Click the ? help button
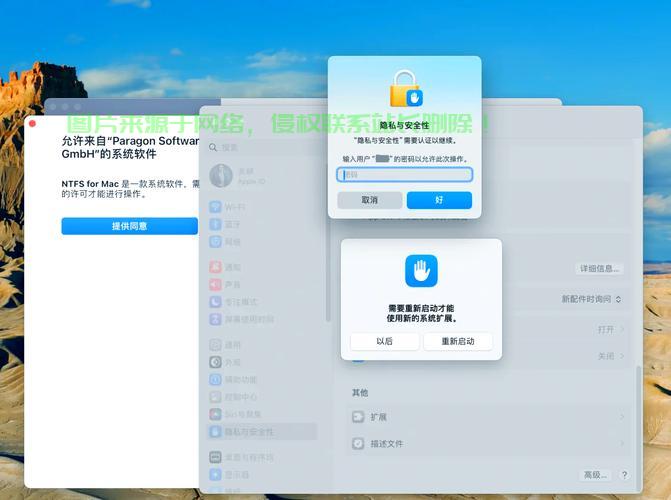The height and width of the screenshot is (500, 671). pos(624,475)
